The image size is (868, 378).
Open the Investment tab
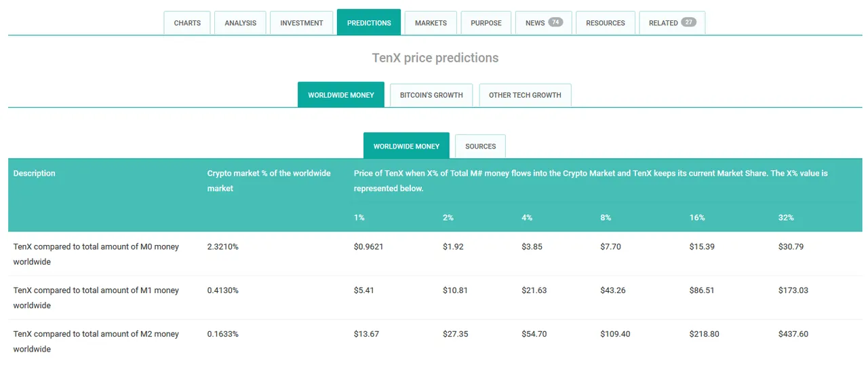[x=302, y=22]
